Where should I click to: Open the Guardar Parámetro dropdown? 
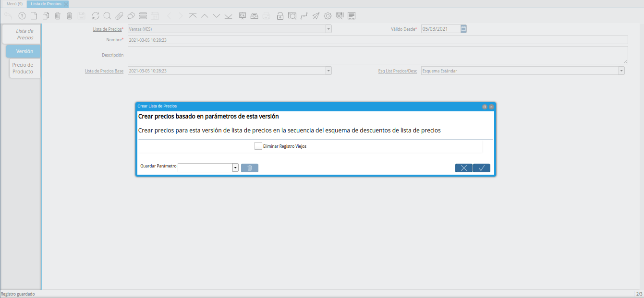coord(235,167)
